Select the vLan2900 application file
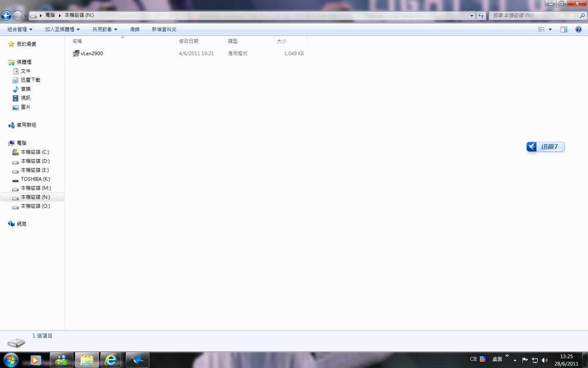Image resolution: width=588 pixels, height=368 pixels. pos(91,54)
